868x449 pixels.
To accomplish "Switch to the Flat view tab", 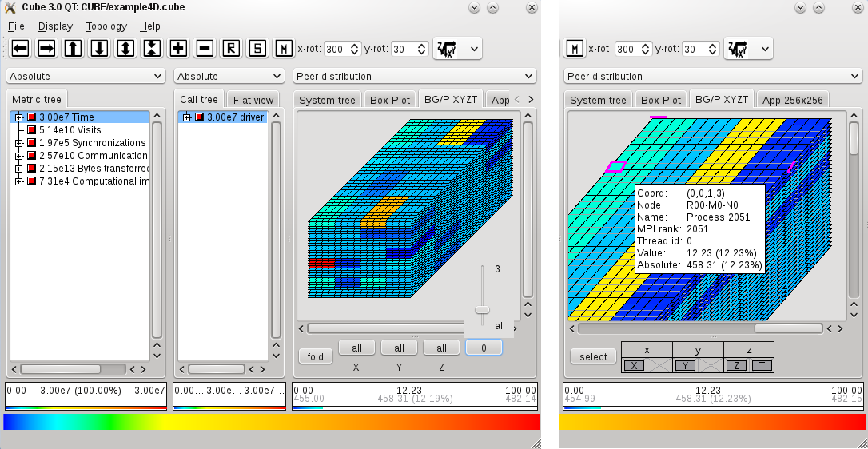I will pos(253,100).
